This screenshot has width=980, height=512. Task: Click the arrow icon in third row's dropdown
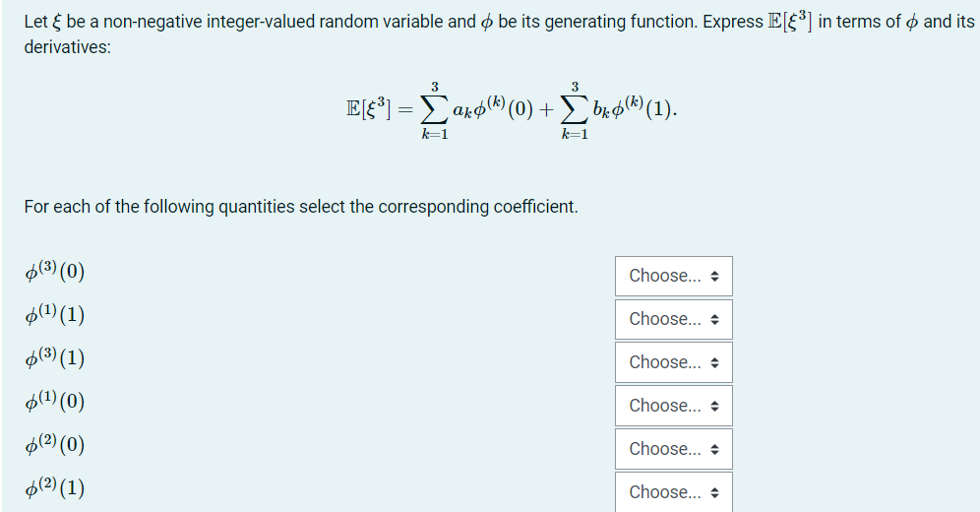click(x=715, y=362)
